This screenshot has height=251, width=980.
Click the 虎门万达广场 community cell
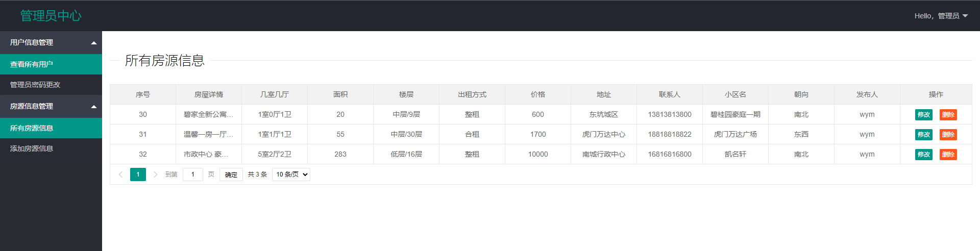[736, 134]
